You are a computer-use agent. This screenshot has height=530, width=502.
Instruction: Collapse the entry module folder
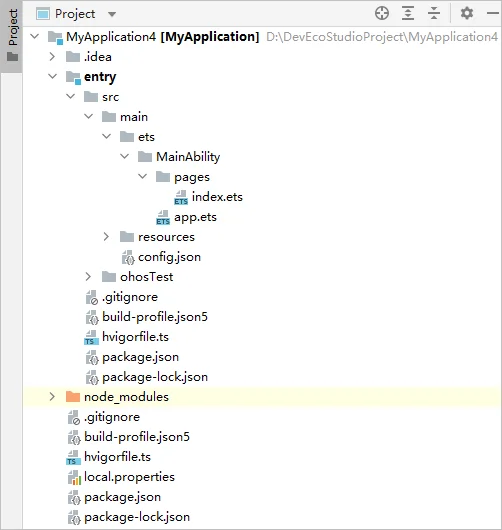(53, 76)
